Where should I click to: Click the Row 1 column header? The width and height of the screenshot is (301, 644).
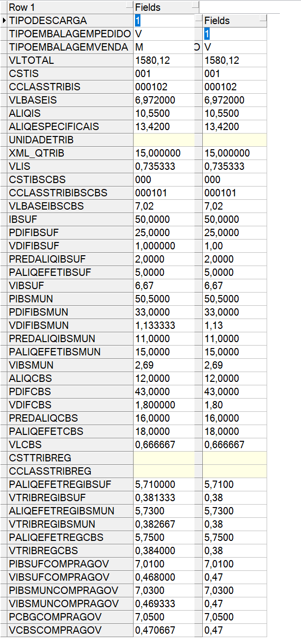click(69, 7)
